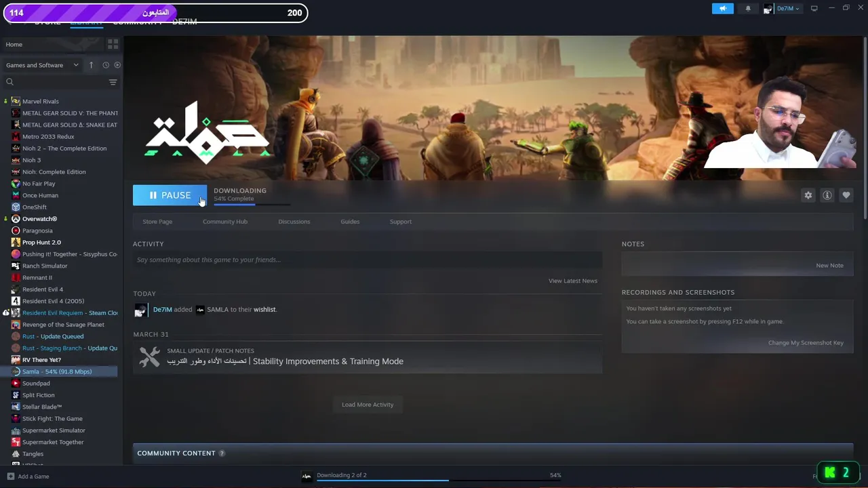Toggle the ready-to-play filter icon

[117, 65]
